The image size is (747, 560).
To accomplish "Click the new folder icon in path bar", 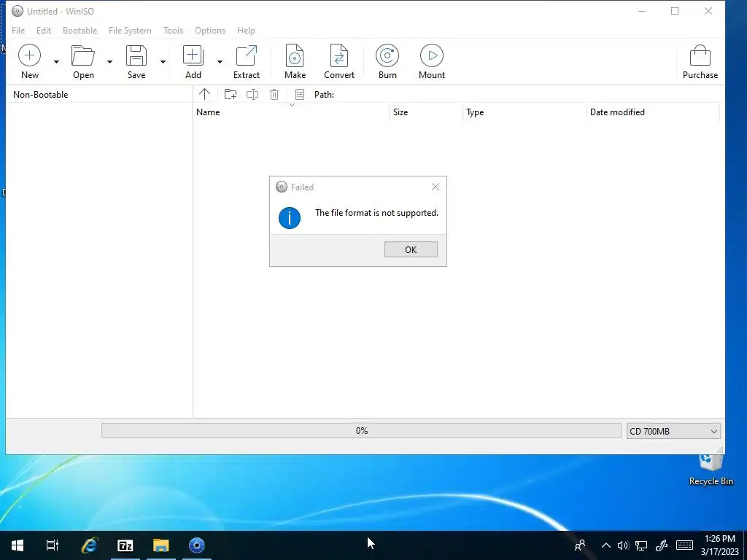I will (x=231, y=94).
